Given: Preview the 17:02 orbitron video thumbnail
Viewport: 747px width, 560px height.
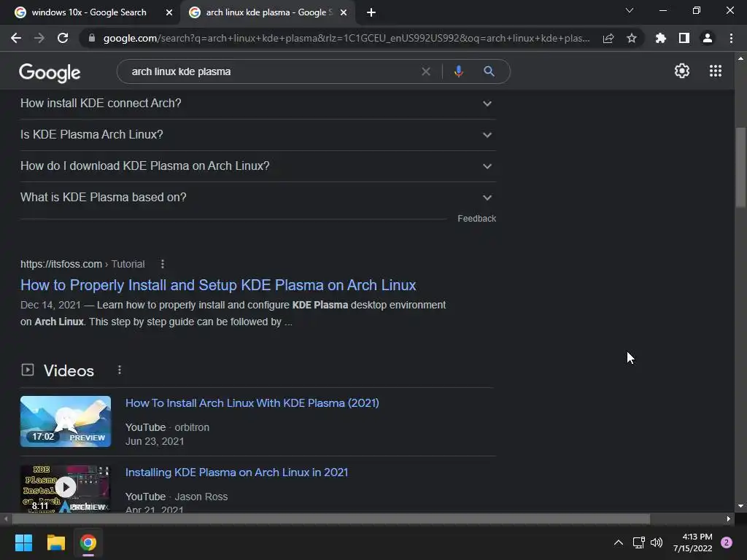Looking at the screenshot, I should [x=66, y=421].
